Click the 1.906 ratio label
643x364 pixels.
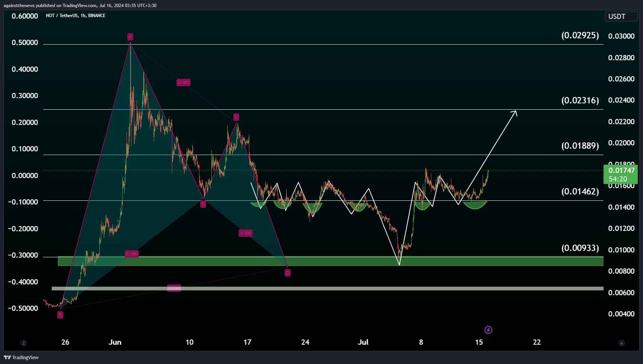[x=246, y=233]
